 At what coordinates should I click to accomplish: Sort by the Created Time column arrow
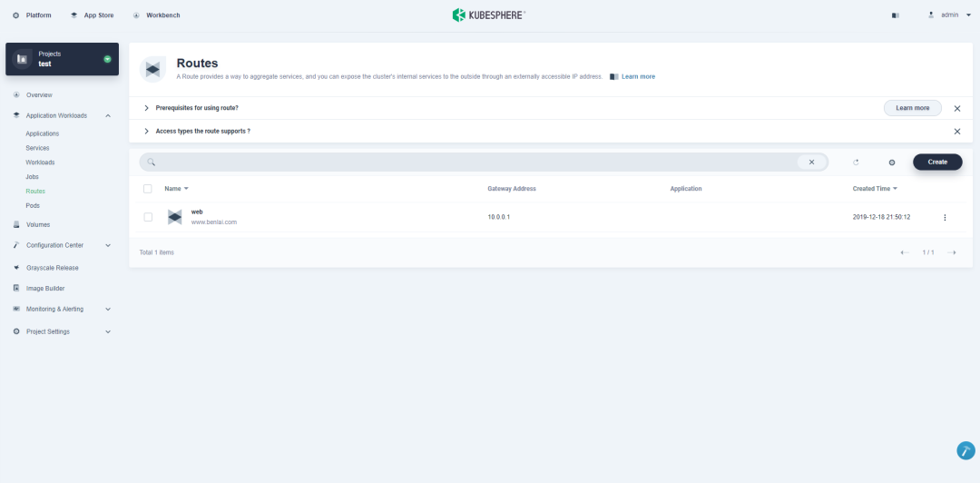click(895, 188)
